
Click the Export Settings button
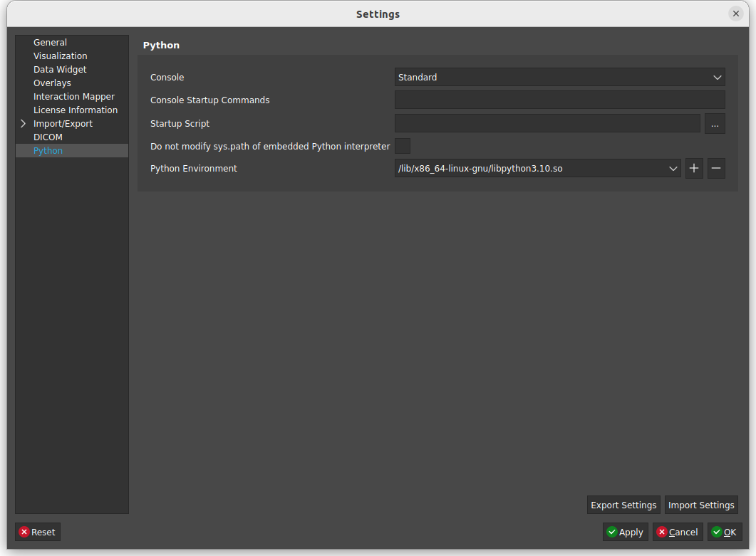pyautogui.click(x=623, y=505)
